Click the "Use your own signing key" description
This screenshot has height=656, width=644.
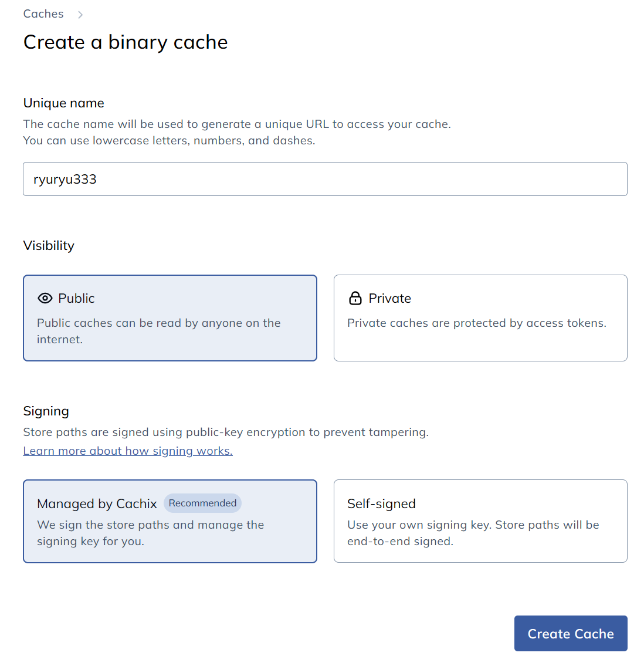(473, 533)
